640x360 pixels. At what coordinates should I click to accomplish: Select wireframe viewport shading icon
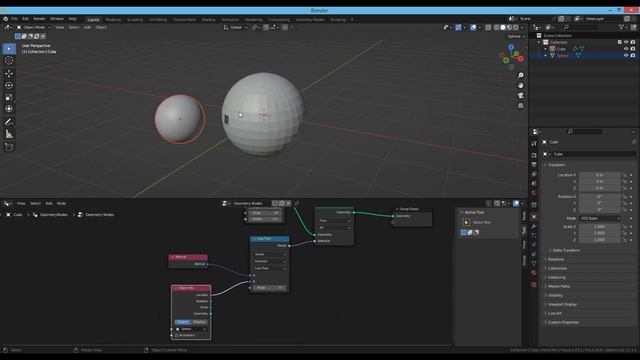pyautogui.click(x=496, y=27)
